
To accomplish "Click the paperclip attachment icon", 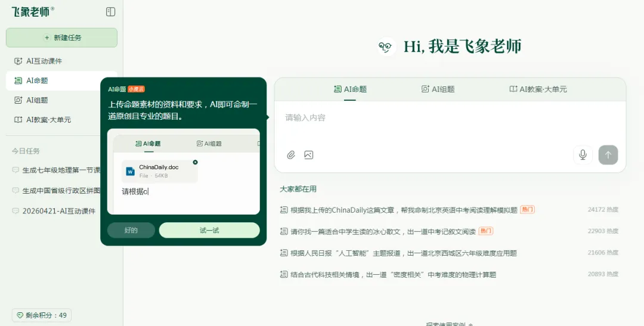I will (291, 155).
